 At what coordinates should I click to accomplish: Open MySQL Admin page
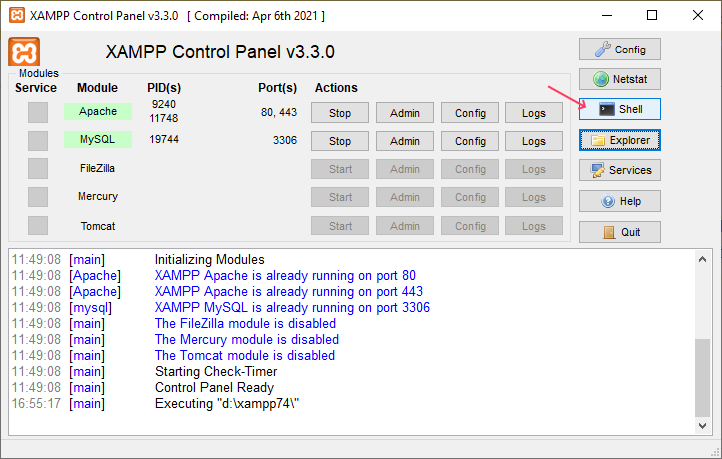[405, 141]
